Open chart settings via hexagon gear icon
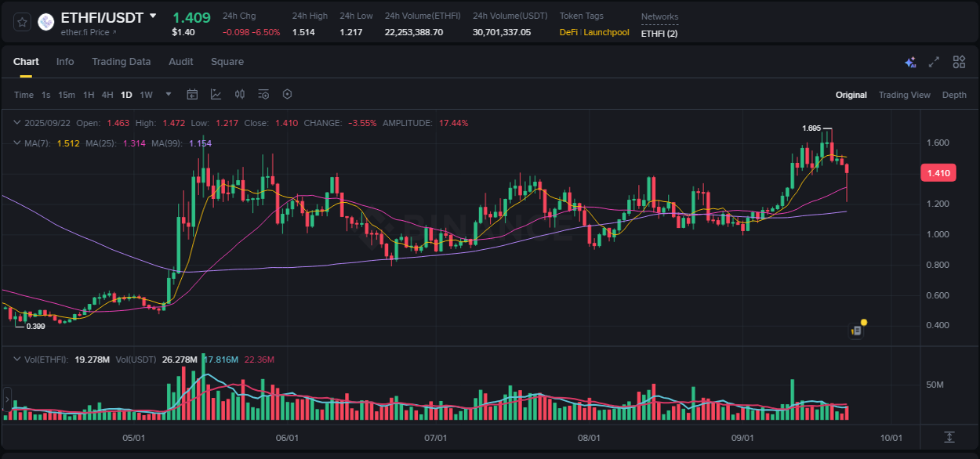 [x=287, y=94]
